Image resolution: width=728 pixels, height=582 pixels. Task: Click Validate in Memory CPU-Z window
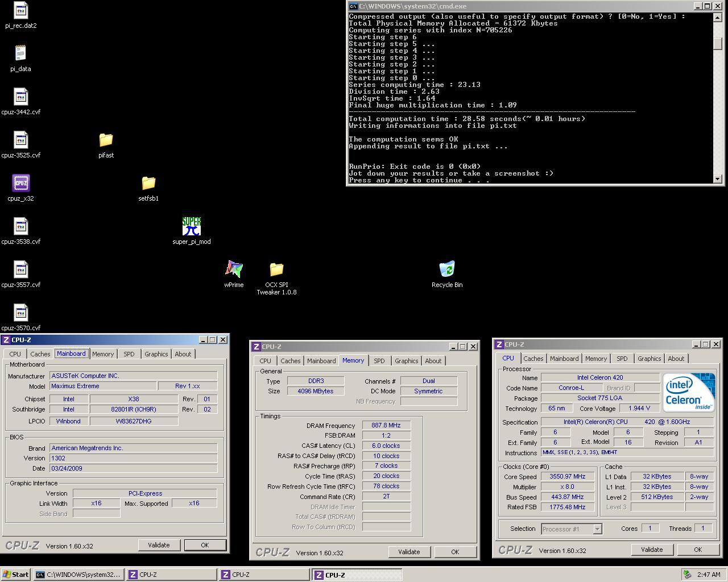click(x=409, y=552)
